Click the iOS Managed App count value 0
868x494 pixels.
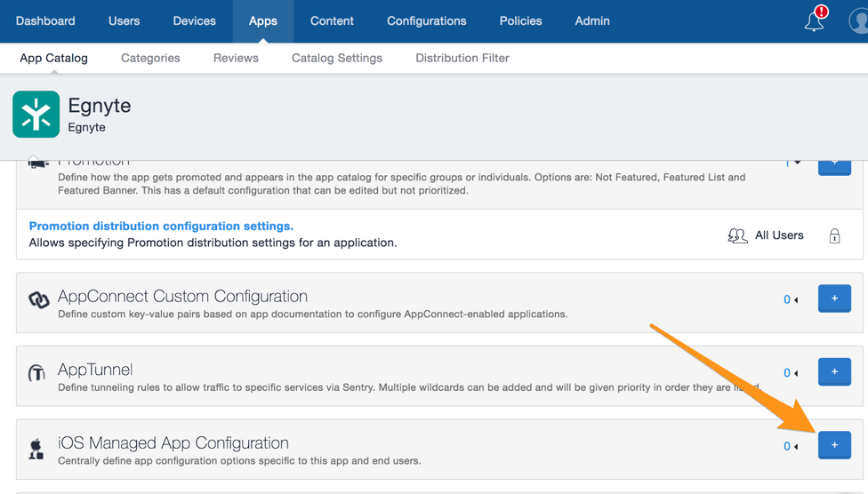click(786, 446)
